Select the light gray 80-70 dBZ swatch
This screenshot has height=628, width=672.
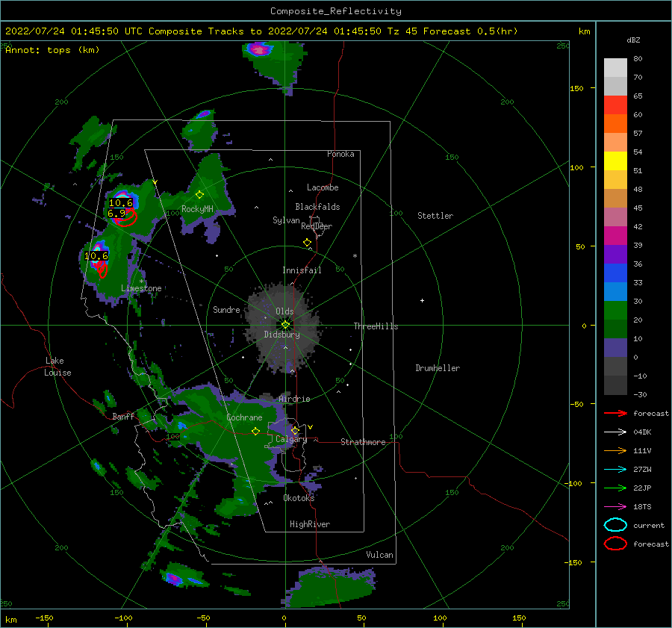coord(615,68)
